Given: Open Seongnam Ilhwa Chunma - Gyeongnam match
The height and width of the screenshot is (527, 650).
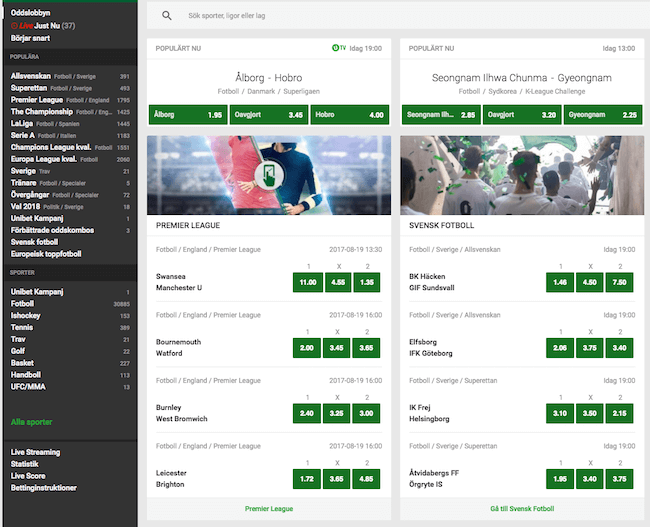Looking at the screenshot, I should click(521, 78).
